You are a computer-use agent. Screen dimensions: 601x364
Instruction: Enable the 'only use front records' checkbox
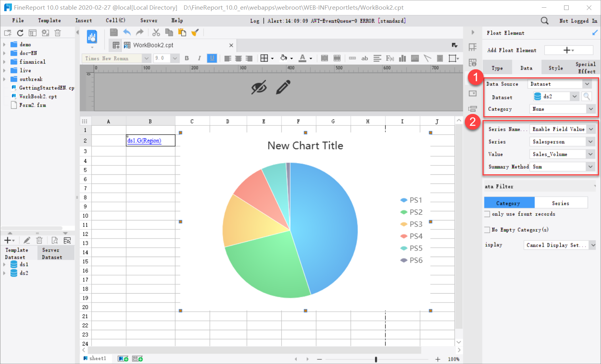486,214
